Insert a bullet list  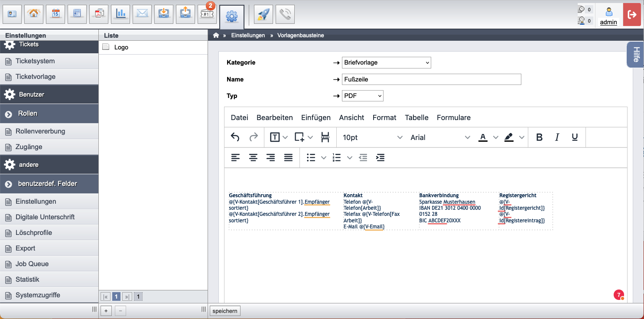coord(311,158)
